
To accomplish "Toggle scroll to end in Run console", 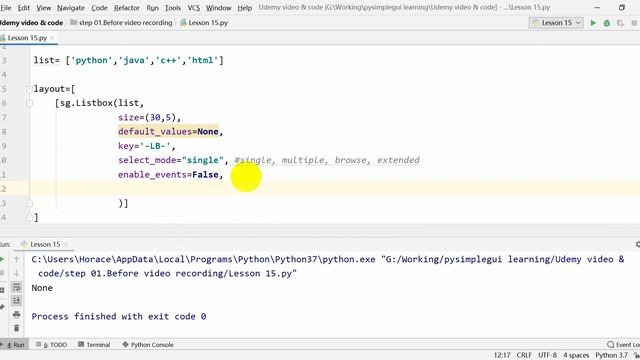I will [16, 300].
